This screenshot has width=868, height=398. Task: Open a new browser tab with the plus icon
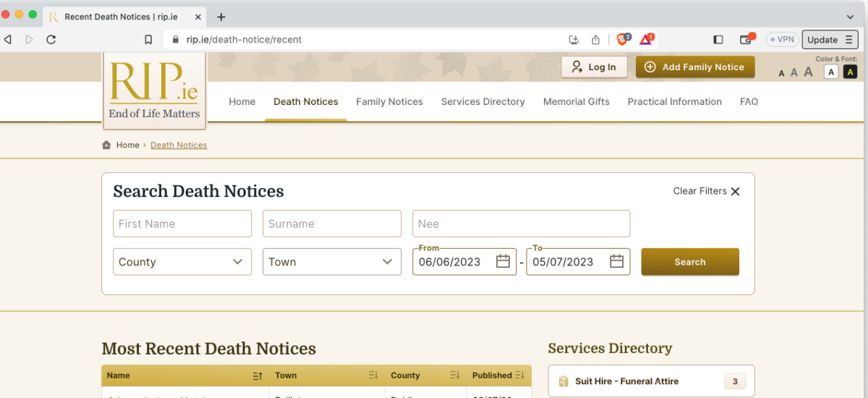(221, 17)
